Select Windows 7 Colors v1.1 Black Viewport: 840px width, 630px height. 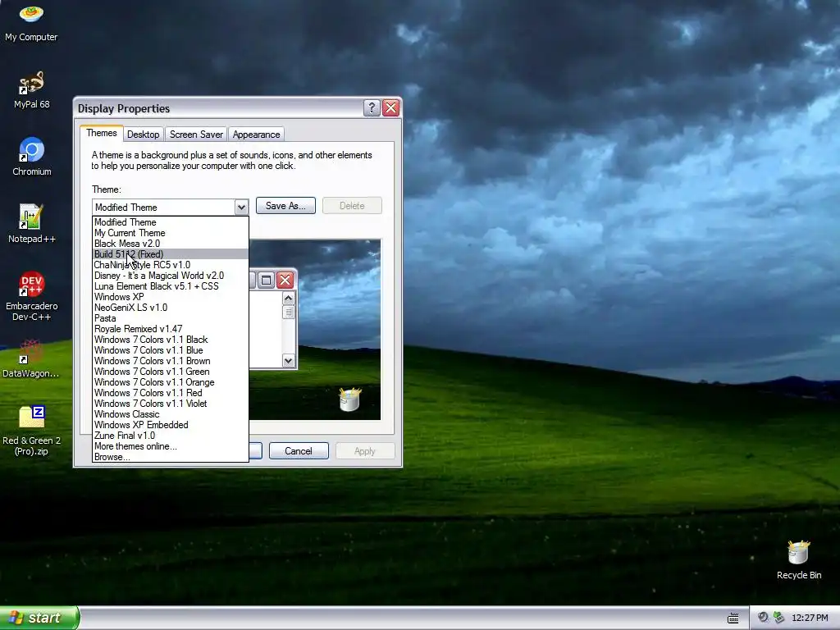tap(171, 340)
